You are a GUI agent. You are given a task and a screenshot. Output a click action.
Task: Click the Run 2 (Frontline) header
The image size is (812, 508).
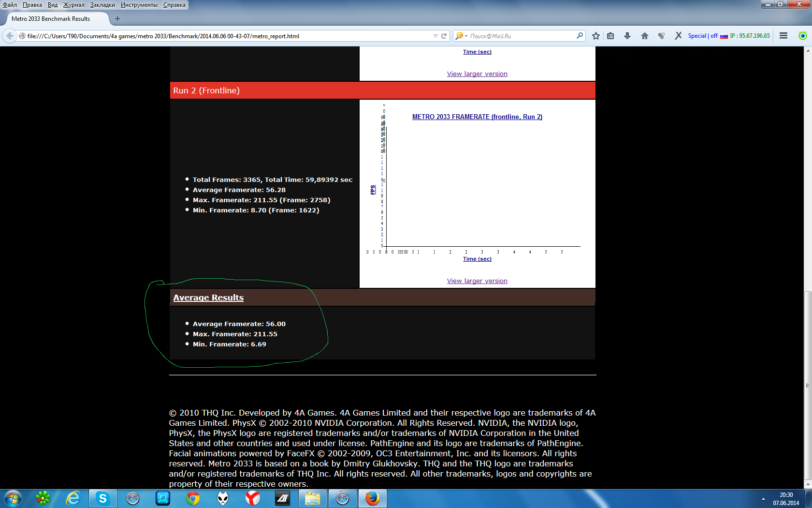(383, 90)
